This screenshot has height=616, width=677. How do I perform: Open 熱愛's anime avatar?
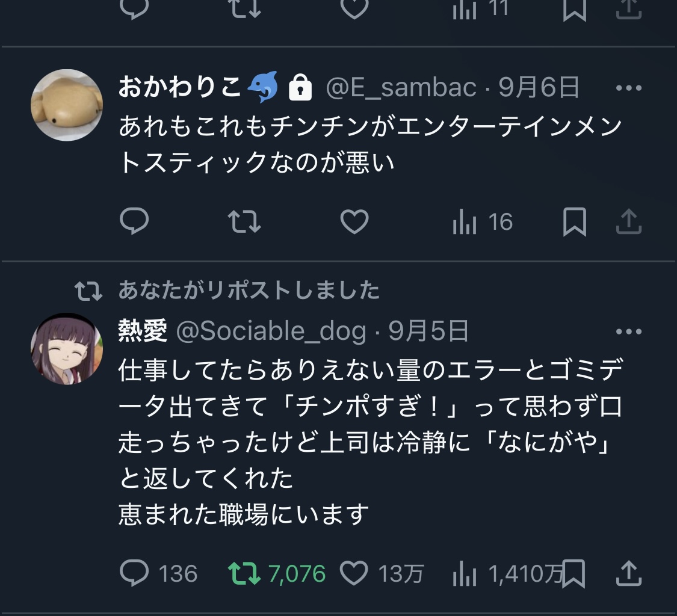(67, 348)
